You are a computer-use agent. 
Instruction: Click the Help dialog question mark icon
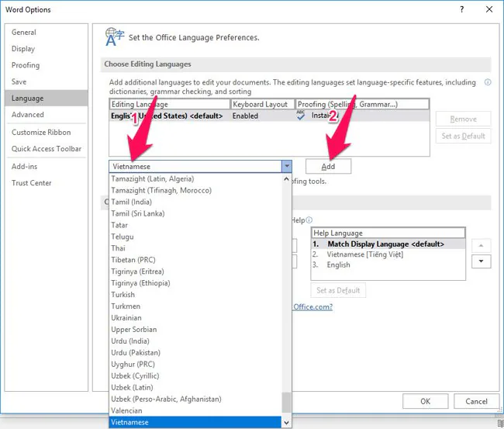(x=462, y=9)
